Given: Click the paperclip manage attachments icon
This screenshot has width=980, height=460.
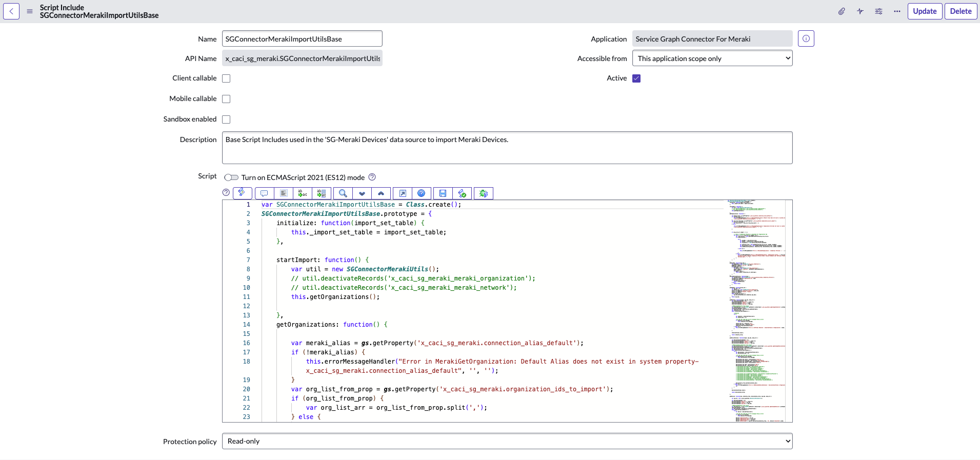Looking at the screenshot, I should point(842,11).
